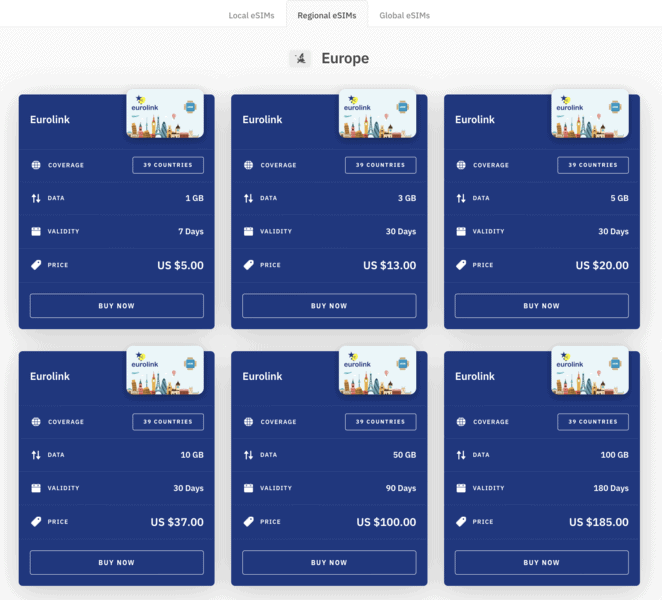Screen dimensions: 662x600
Task: Show 39 countries list on 1 GB plan
Action: [168, 165]
